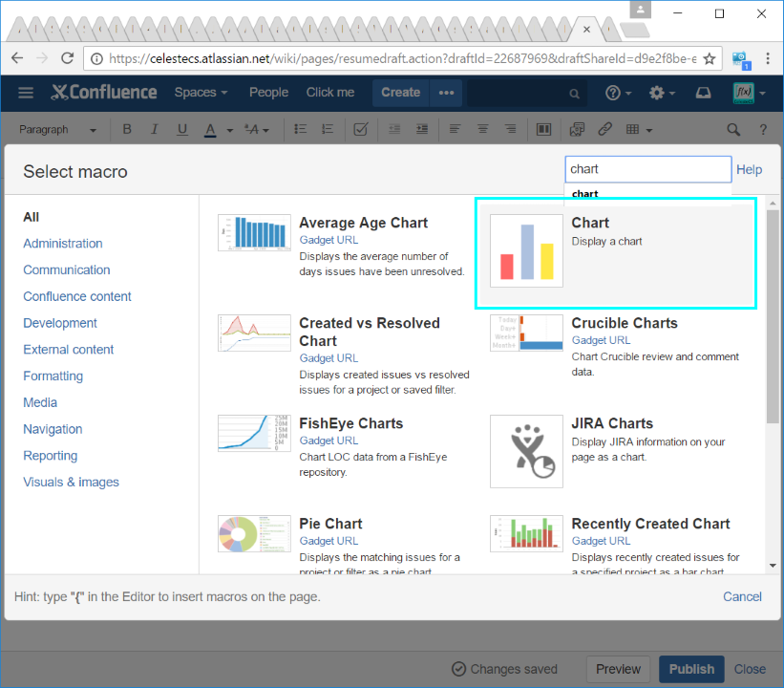Indent the current paragraph
Image resolution: width=784 pixels, height=688 pixels.
422,130
